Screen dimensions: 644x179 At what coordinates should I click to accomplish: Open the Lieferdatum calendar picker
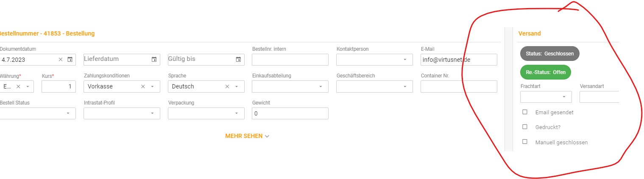(154, 60)
